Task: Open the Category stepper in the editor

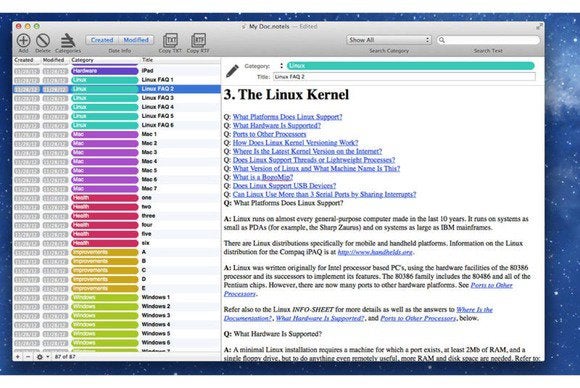Action: (281, 66)
